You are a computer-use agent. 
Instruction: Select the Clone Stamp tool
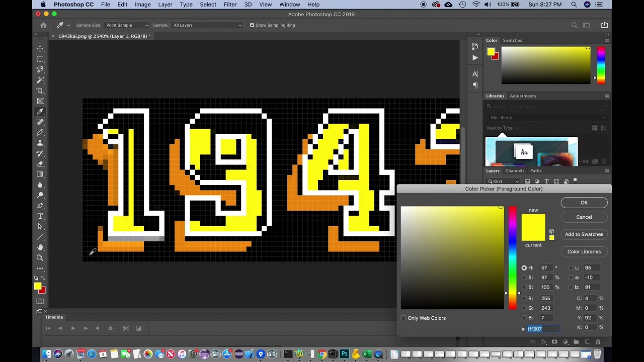pos(40,143)
